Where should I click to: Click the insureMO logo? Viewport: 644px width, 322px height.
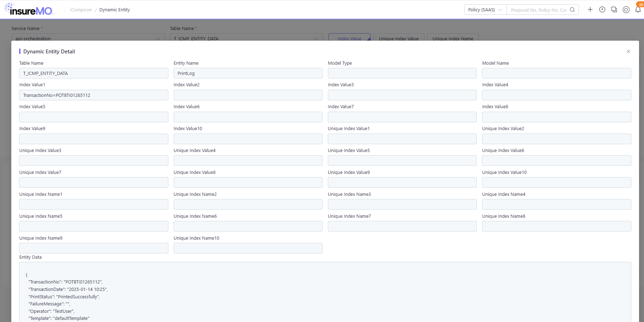coord(29,9)
